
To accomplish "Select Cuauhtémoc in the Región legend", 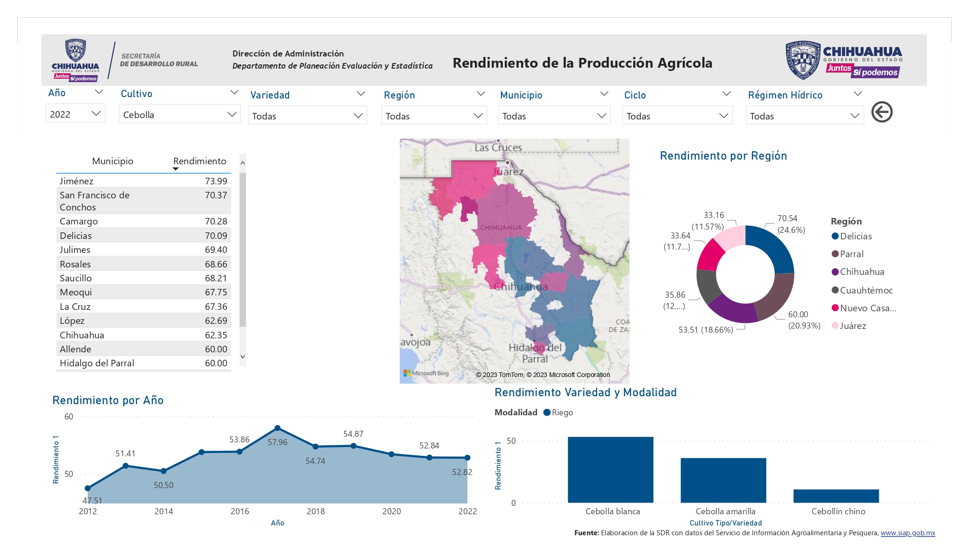I will pos(862,290).
